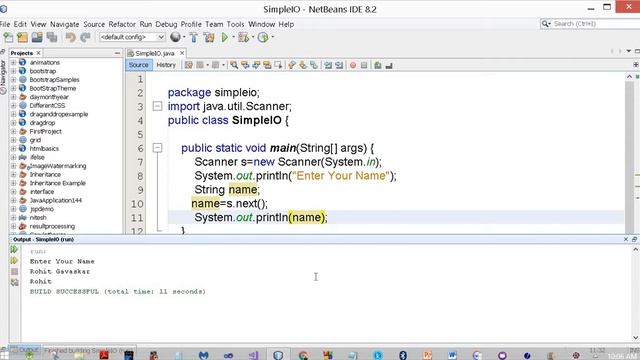Expand the bootstrap project node

point(13,71)
